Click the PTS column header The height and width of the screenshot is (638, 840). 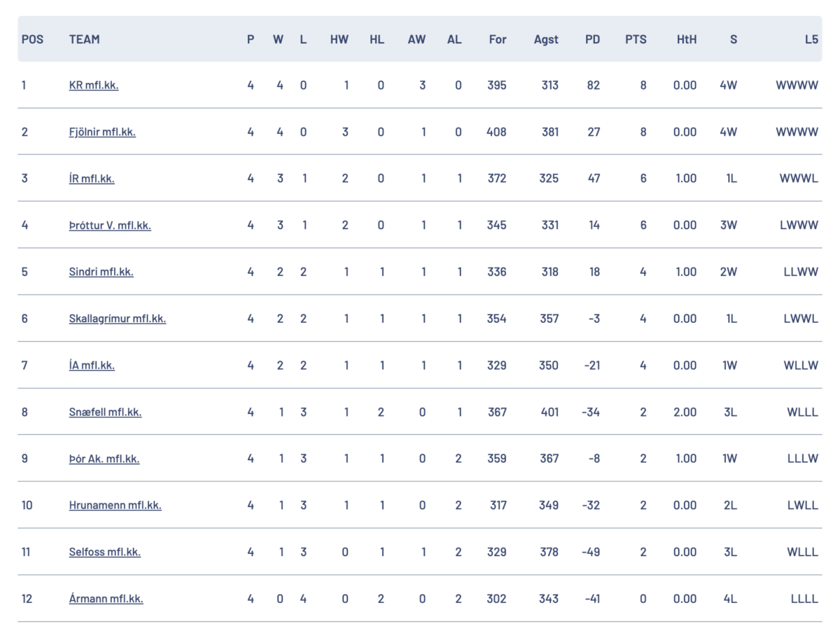(x=636, y=39)
